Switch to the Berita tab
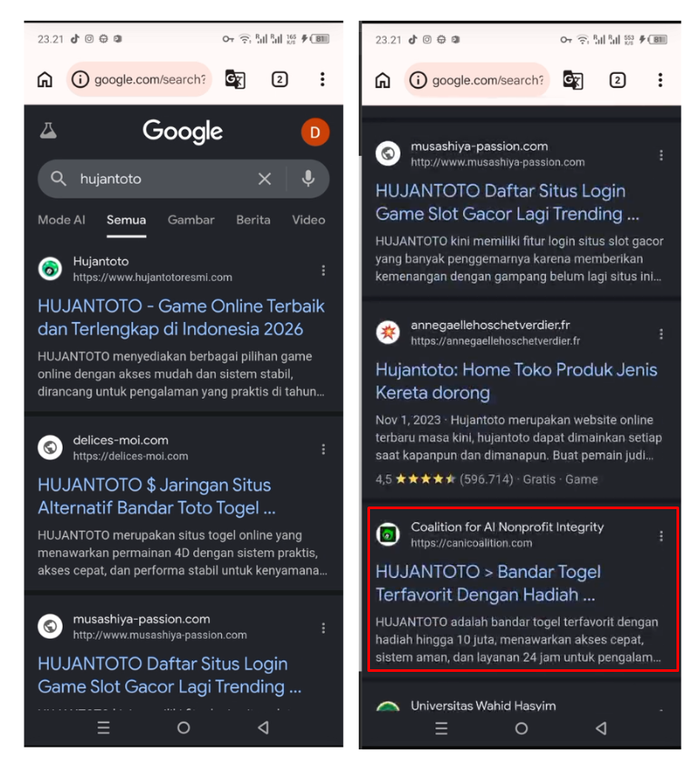Image resolution: width=700 pixels, height=765 pixels. click(252, 220)
